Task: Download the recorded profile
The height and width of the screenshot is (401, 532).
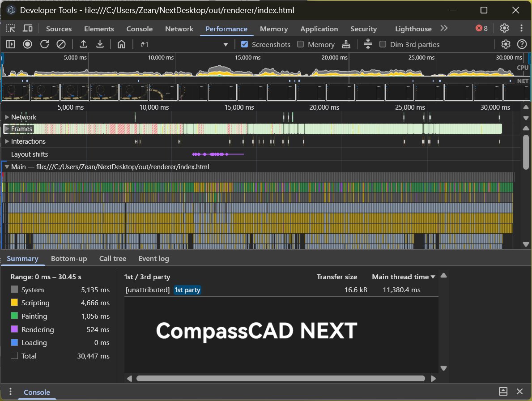Action: [x=100, y=44]
